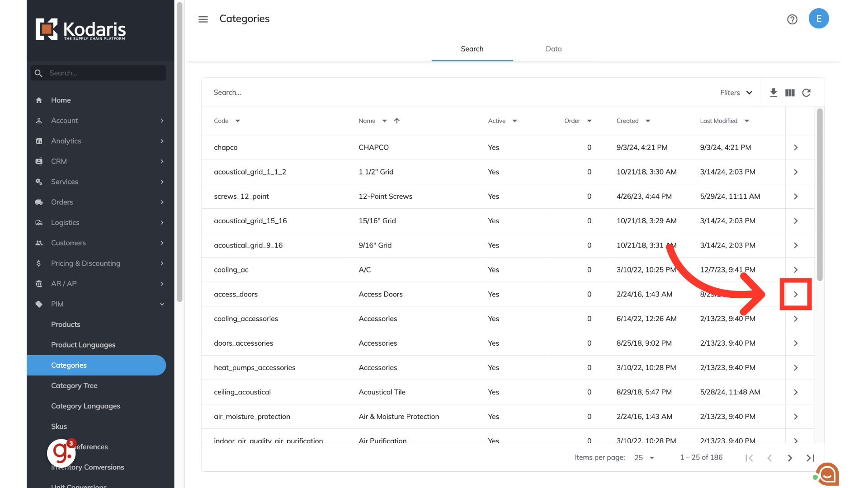
Task: Jump to last page icon
Action: (810, 458)
